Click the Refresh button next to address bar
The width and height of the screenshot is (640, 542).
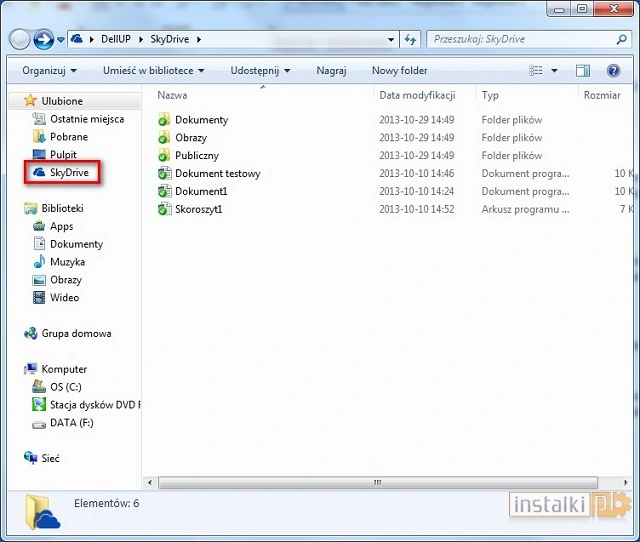(x=410, y=40)
